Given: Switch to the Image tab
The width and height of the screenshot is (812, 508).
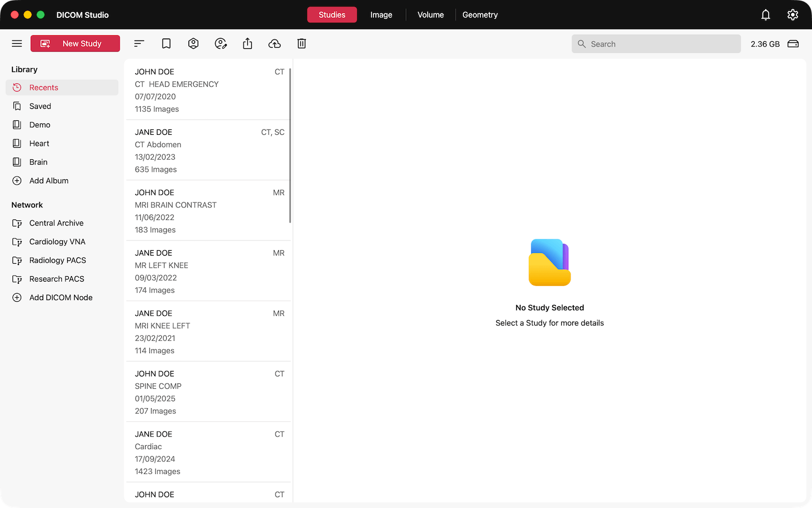Looking at the screenshot, I should [x=381, y=15].
